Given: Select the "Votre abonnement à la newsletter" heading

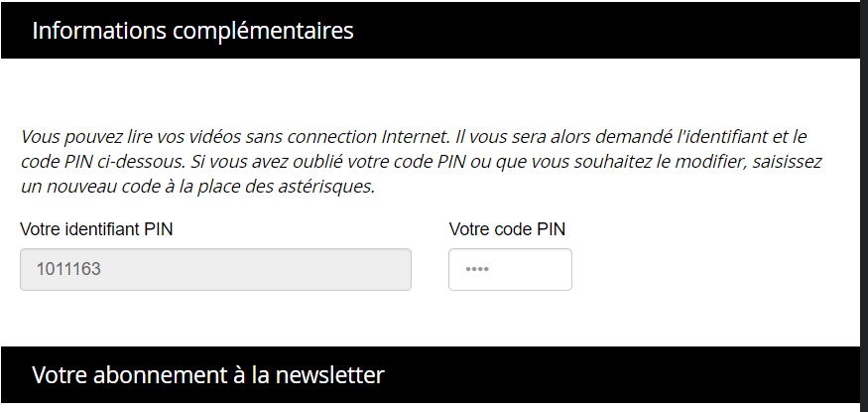Looking at the screenshot, I should [207, 375].
